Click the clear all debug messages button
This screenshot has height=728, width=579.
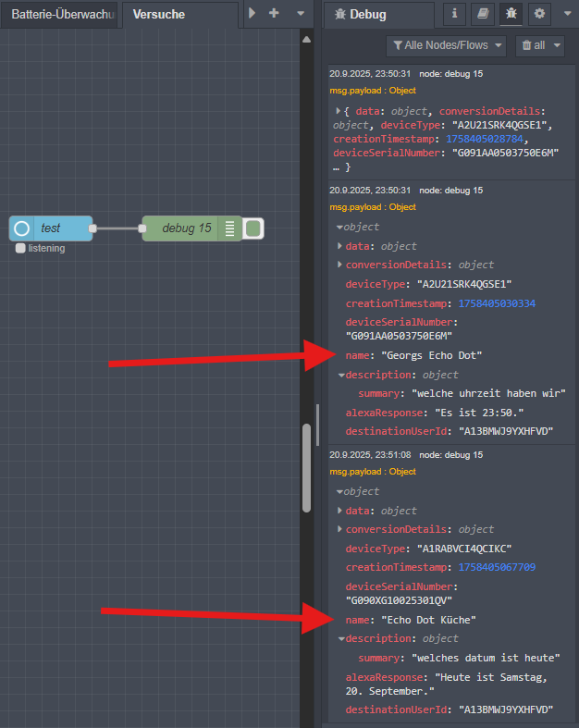539,45
